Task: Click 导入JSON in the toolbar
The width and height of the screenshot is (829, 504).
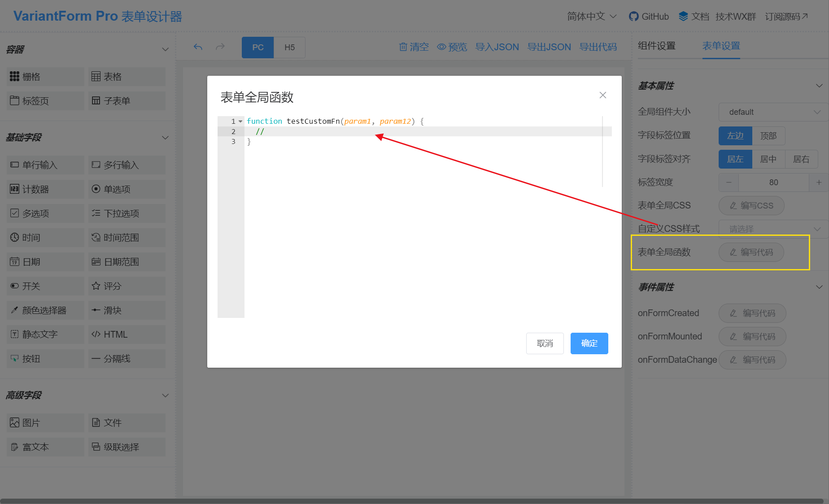Action: coord(497,47)
